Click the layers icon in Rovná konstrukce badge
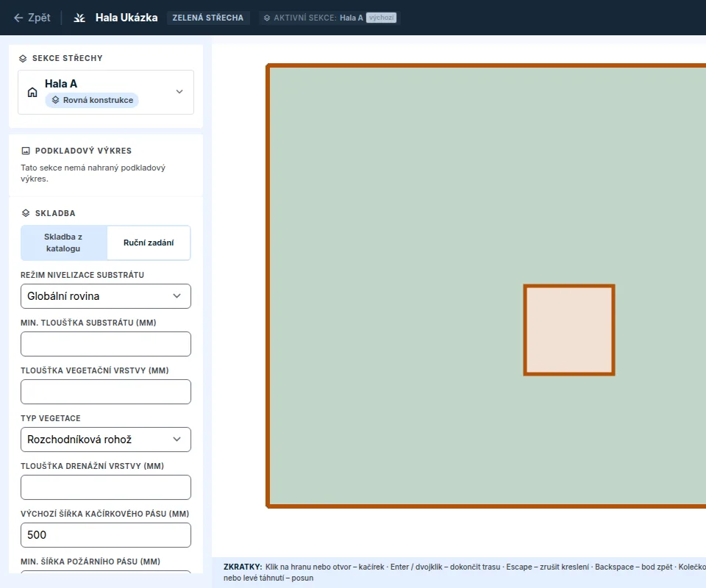706x588 pixels. 55,100
